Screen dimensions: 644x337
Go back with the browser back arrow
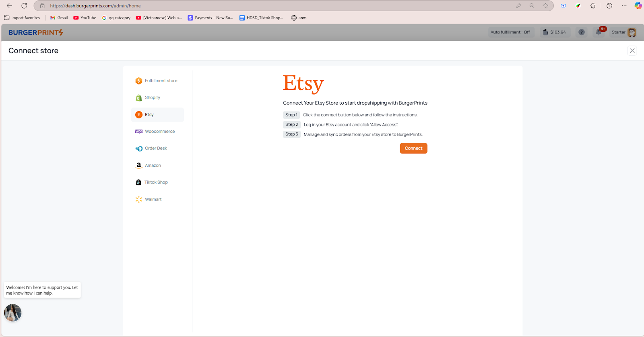point(9,6)
